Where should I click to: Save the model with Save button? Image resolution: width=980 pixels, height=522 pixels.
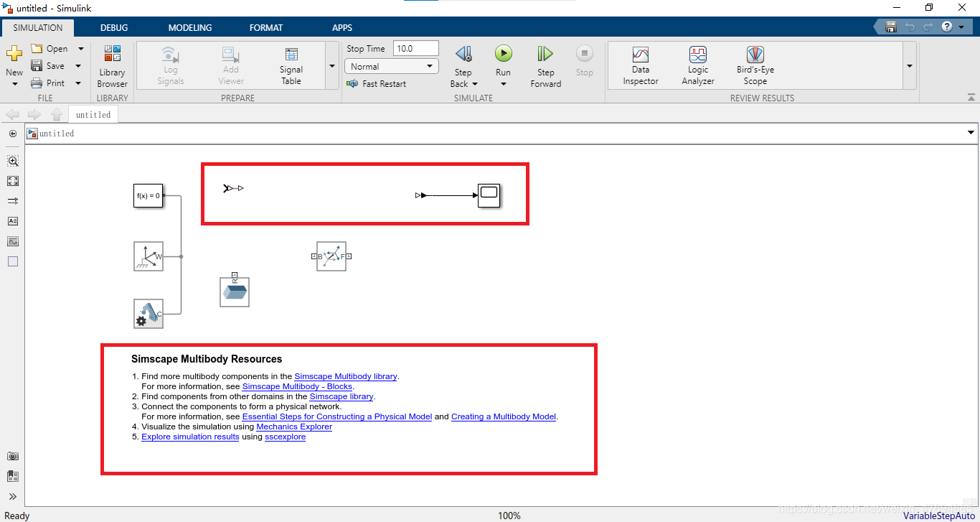point(48,66)
